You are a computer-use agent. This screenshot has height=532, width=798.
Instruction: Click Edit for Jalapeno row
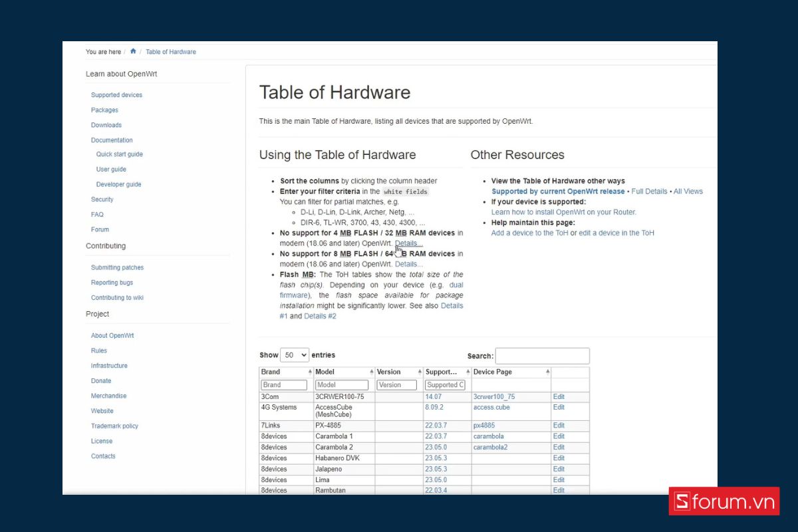pyautogui.click(x=559, y=469)
